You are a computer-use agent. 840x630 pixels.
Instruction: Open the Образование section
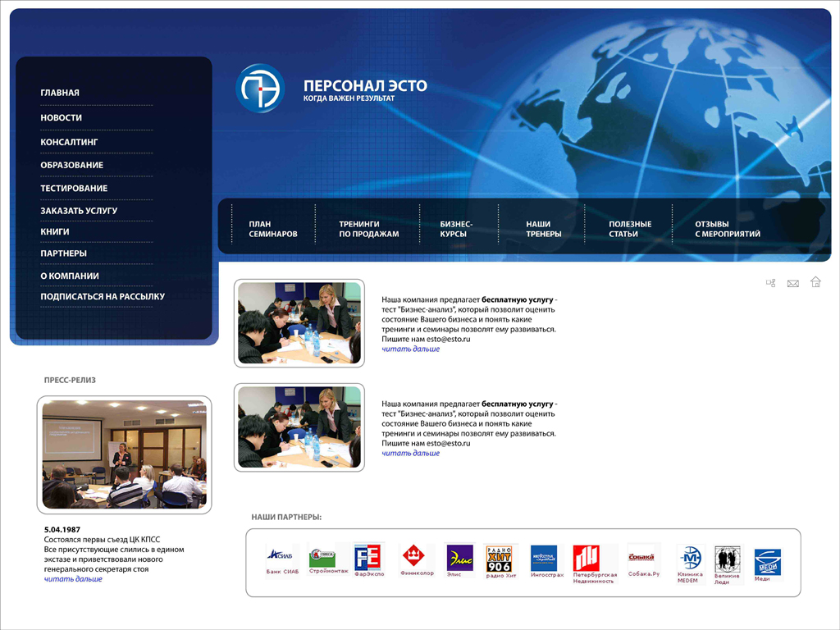tap(72, 165)
